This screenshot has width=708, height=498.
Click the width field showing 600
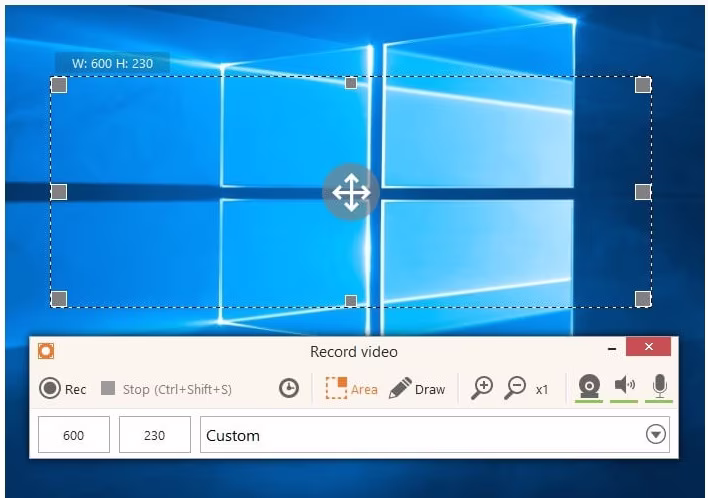pyautogui.click(x=74, y=434)
